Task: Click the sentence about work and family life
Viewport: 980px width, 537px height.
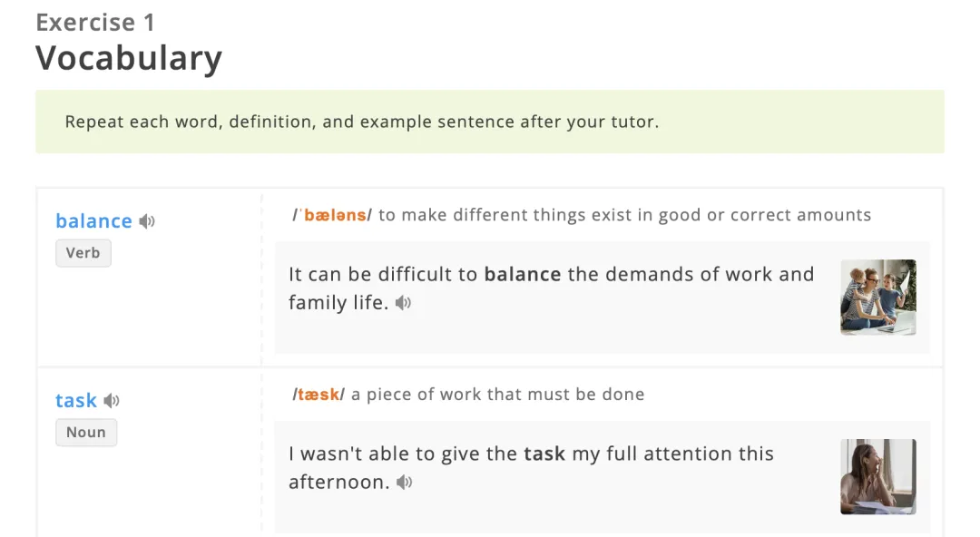Action: pos(552,288)
